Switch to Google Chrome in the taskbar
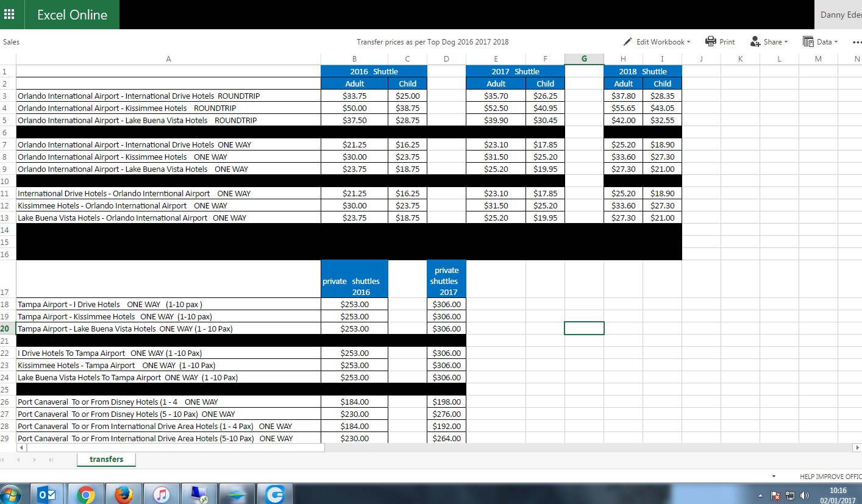Image resolution: width=862 pixels, height=504 pixels. (x=85, y=494)
